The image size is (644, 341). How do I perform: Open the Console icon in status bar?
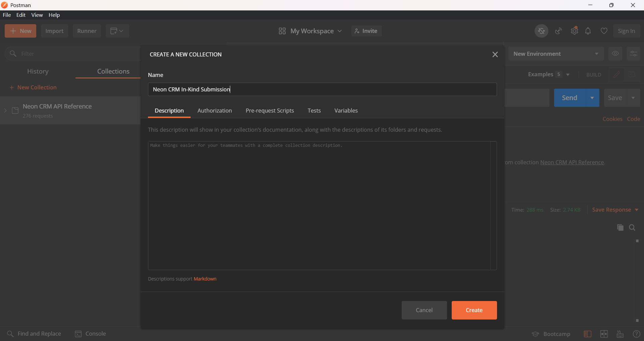point(78,334)
